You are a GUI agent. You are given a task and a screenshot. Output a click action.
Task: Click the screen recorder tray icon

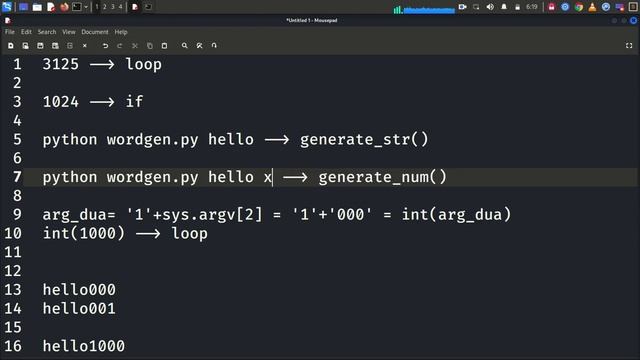[462, 7]
